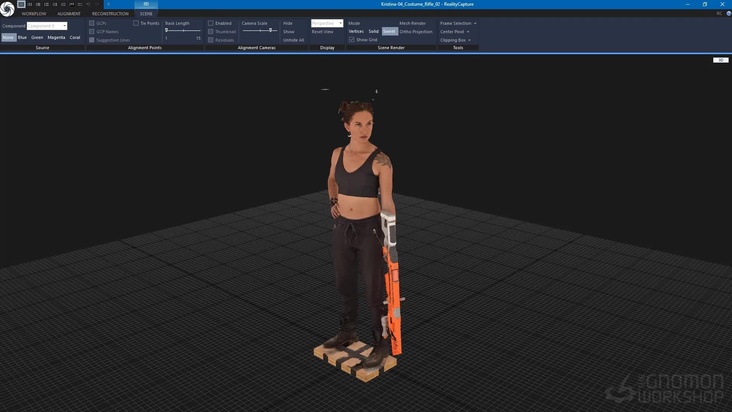Click the Show cameras button
The height and width of the screenshot is (412, 732).
point(289,31)
